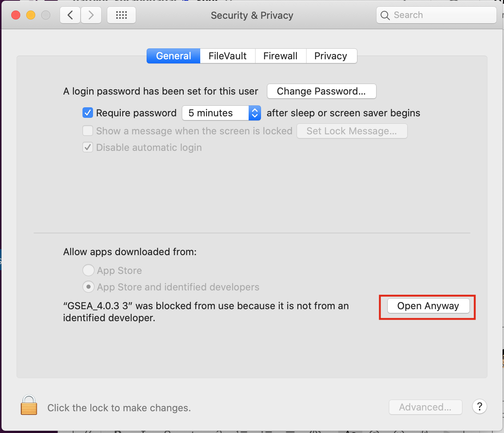The image size is (504, 433).
Task: Show all preferences grid icon
Action: coord(121,15)
